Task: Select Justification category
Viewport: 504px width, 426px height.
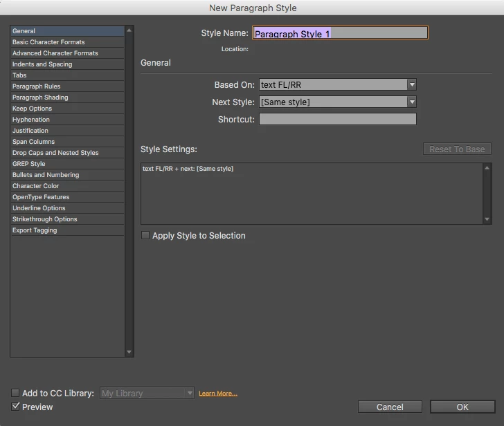Action: [x=68, y=131]
